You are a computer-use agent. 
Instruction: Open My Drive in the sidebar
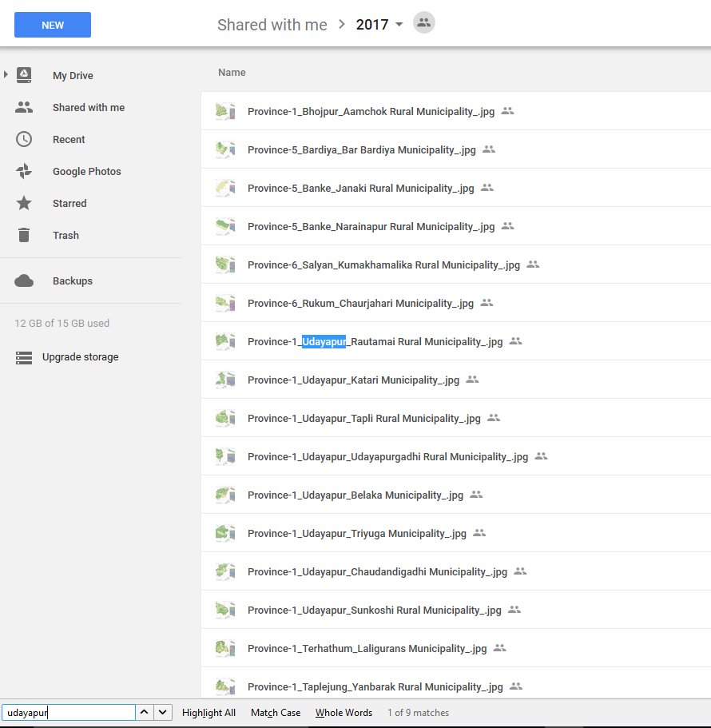pyautogui.click(x=73, y=76)
